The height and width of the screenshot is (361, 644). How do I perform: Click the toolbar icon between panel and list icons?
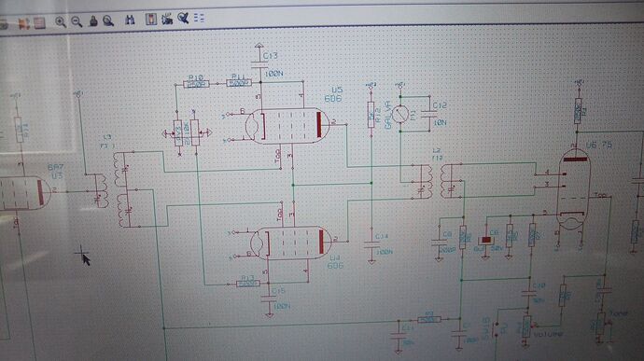[167, 19]
